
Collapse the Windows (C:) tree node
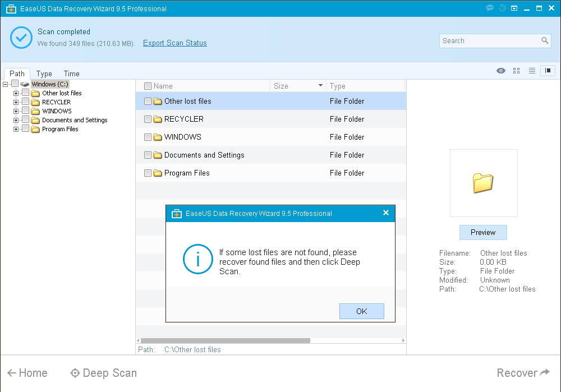[6, 85]
